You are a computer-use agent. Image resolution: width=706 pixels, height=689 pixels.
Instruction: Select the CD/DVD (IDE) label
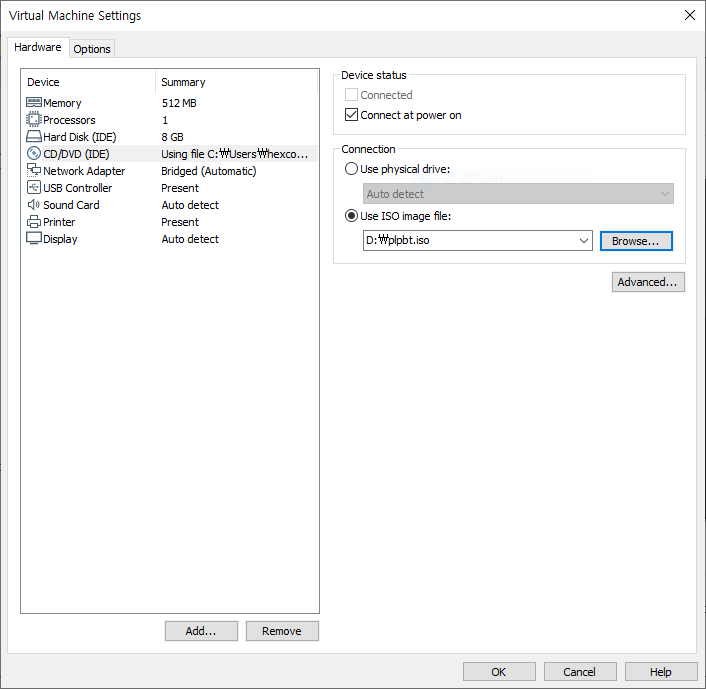click(76, 154)
